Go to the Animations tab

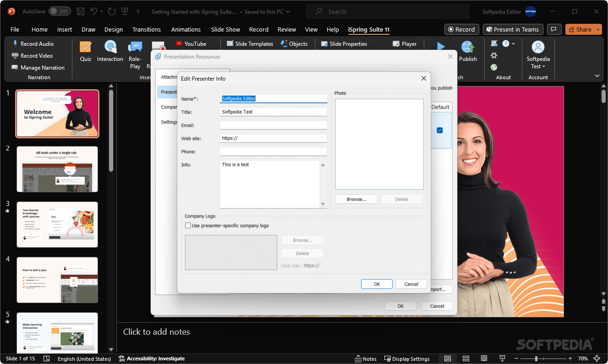(x=186, y=29)
